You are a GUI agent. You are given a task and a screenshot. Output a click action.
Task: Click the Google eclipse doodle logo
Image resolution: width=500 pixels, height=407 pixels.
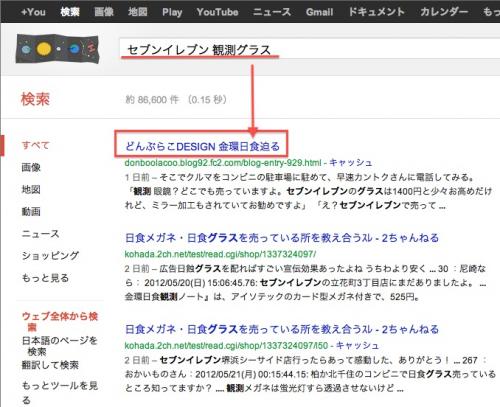(x=57, y=49)
